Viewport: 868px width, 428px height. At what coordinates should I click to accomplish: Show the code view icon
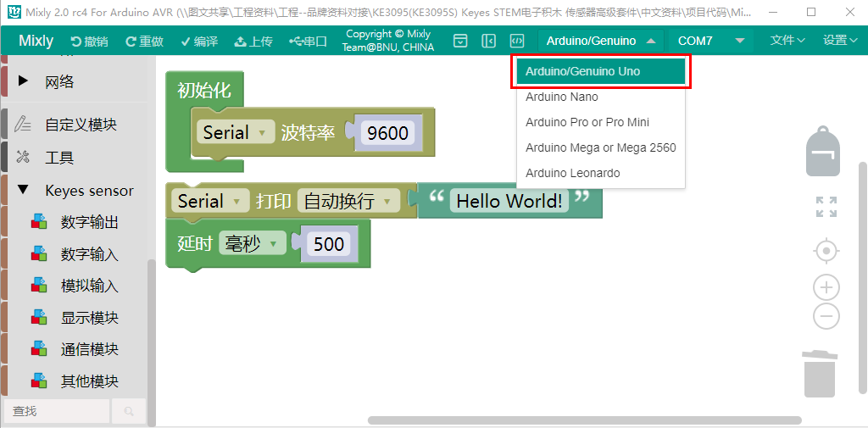[516, 41]
